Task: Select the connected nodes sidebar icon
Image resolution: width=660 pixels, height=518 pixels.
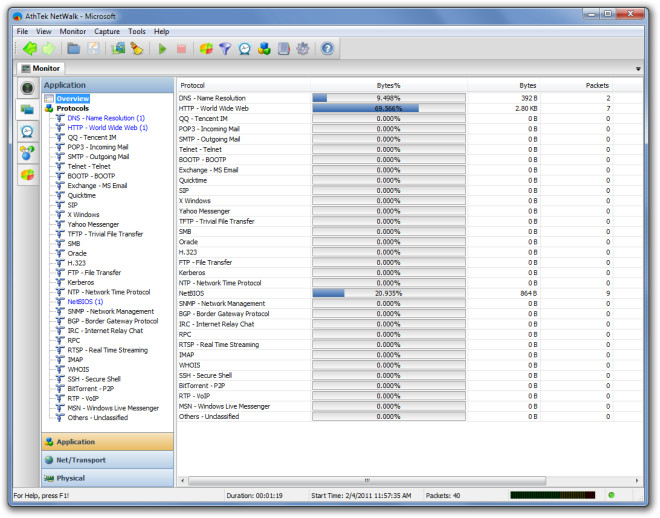Action: tap(27, 153)
